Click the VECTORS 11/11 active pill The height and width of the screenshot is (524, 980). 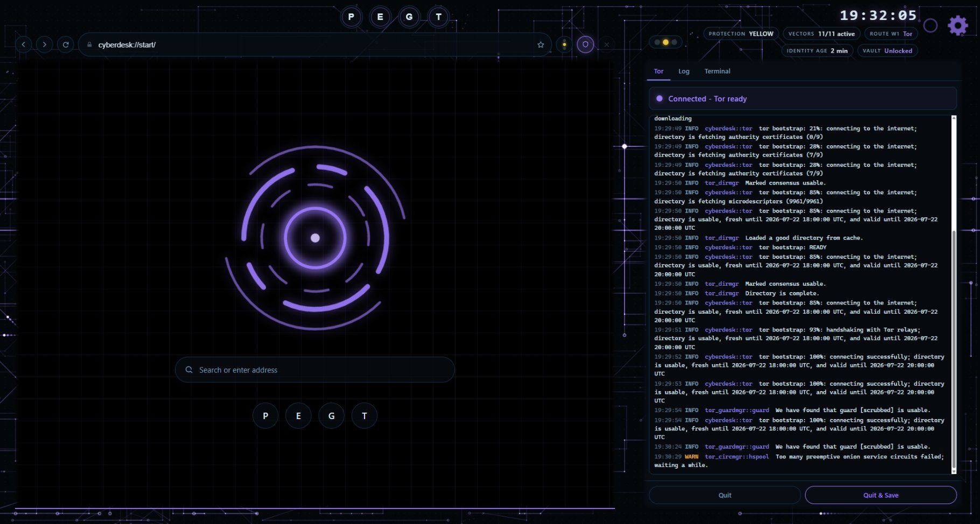(821, 33)
